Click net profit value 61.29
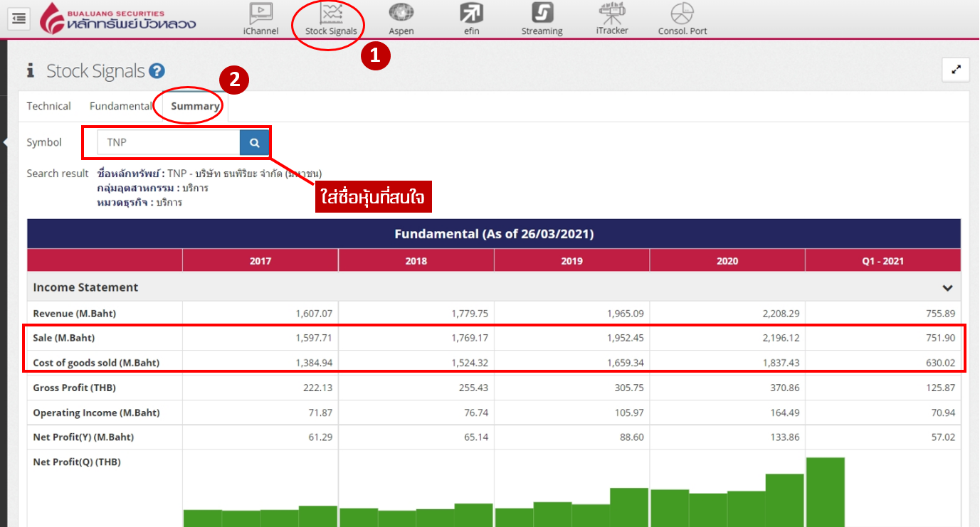Screen dimensions: 980x527 point(320,437)
